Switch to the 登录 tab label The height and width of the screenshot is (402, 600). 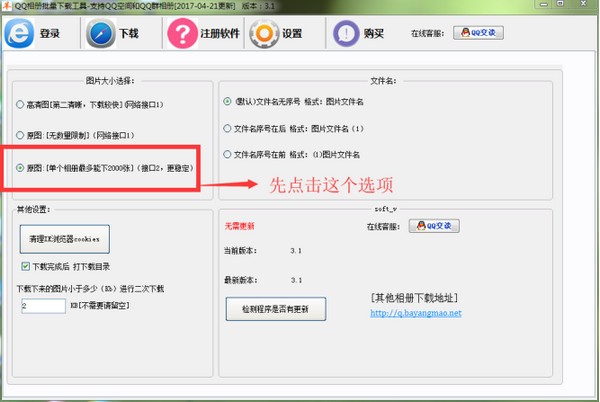[x=50, y=34]
